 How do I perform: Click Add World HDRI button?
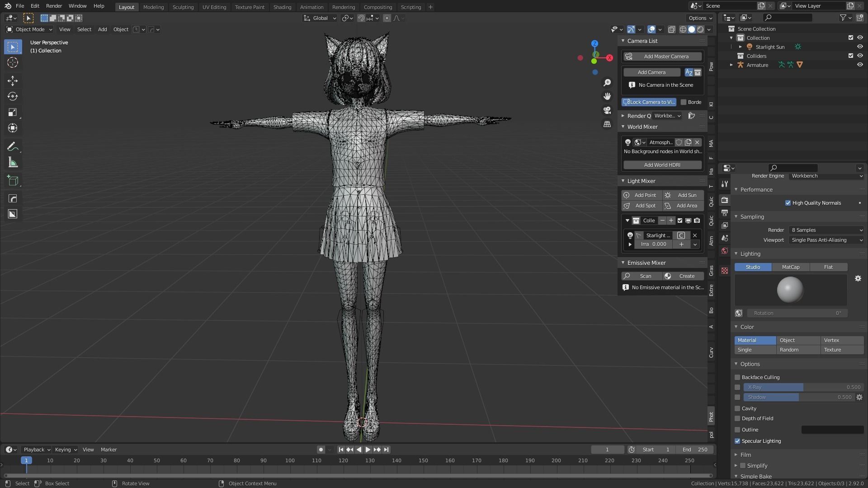[663, 165]
